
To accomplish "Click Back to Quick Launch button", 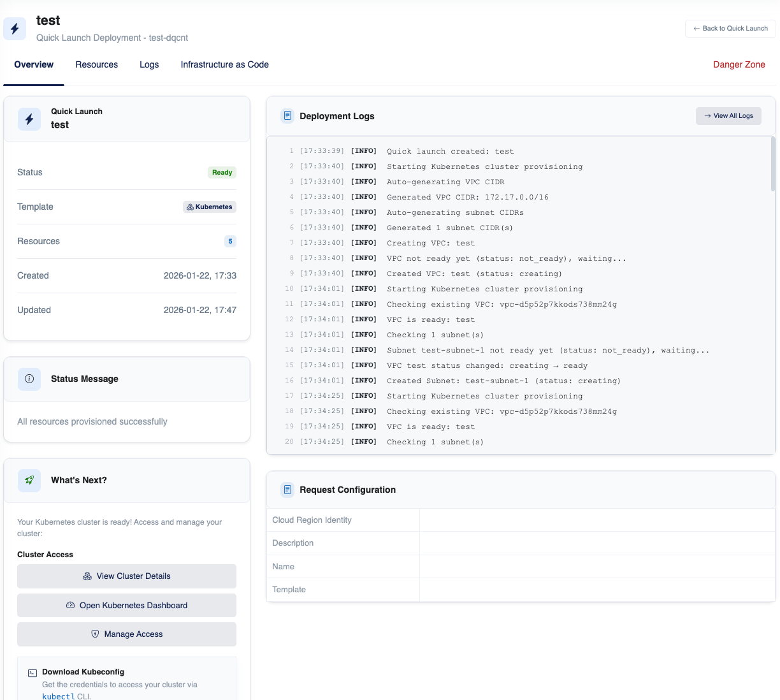I will tap(730, 29).
